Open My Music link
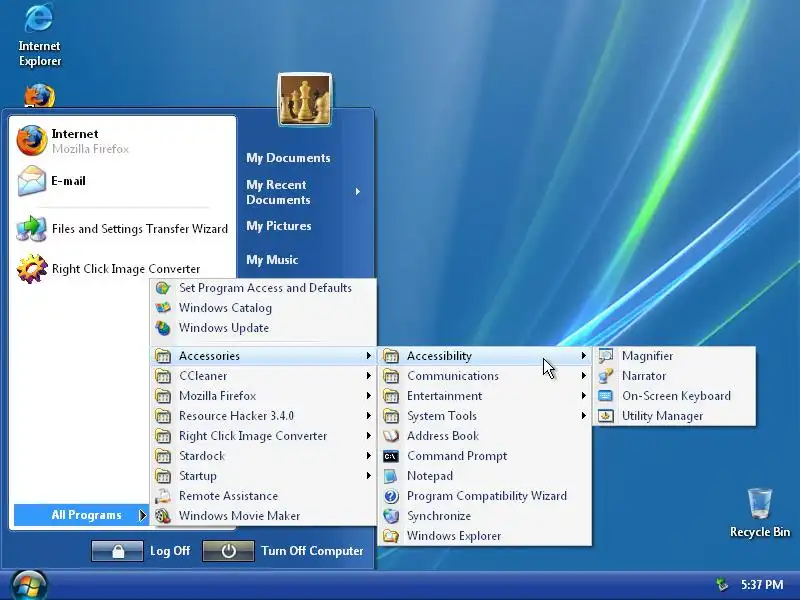 [272, 260]
